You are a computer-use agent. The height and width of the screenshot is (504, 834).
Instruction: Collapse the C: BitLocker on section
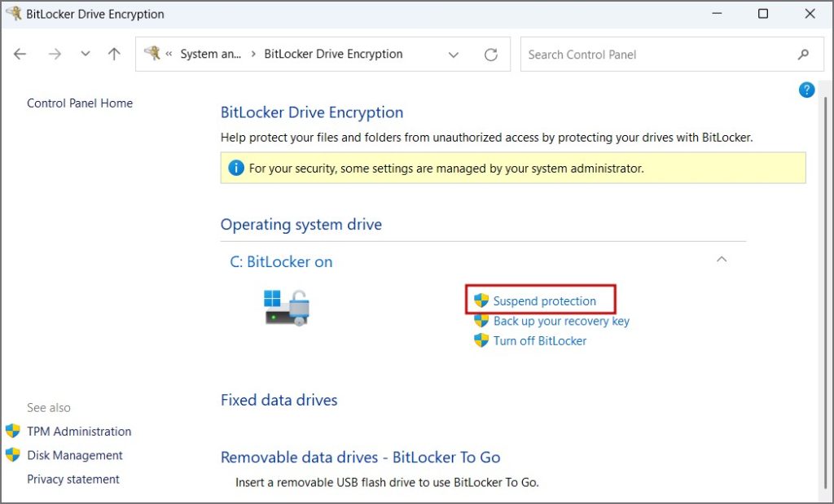(x=721, y=260)
